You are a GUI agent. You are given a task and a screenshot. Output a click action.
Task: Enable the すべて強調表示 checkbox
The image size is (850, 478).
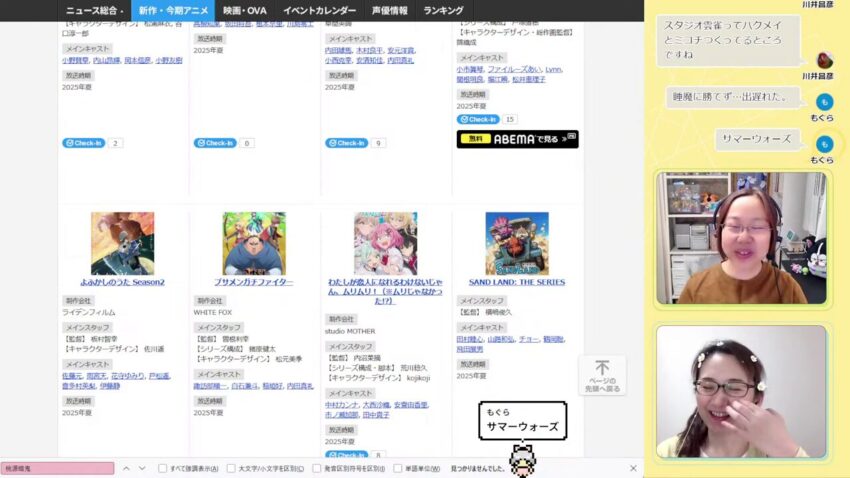163,468
